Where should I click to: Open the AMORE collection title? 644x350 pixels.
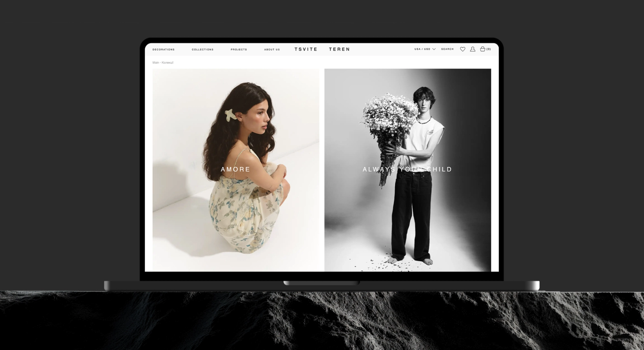(x=235, y=169)
